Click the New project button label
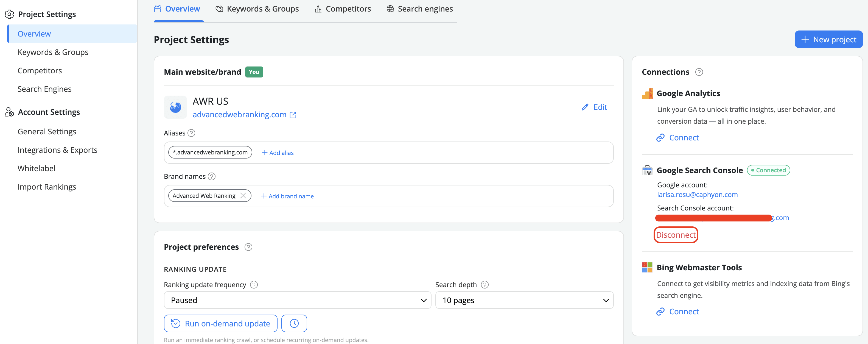 click(834, 40)
